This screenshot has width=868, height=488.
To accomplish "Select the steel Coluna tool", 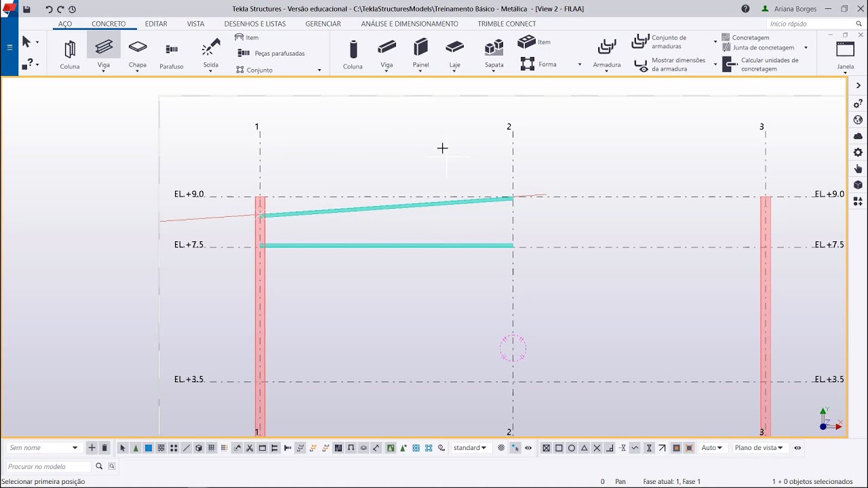I will tap(70, 54).
